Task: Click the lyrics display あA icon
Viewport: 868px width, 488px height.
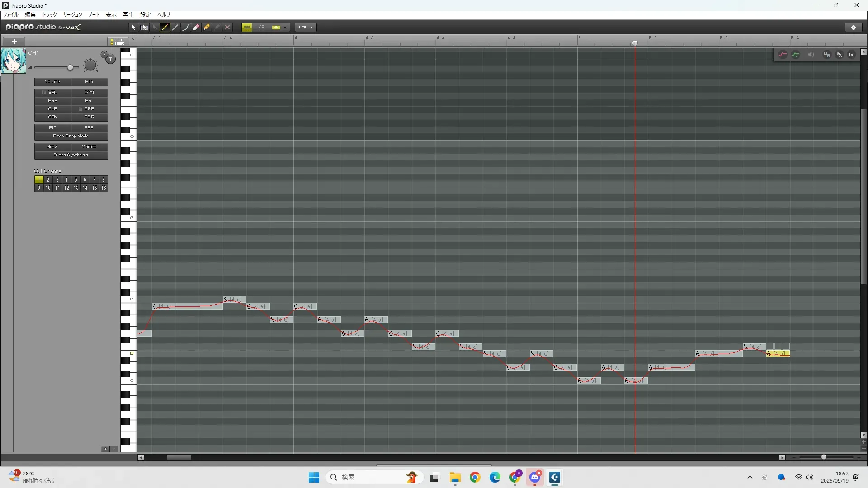Action: (839, 55)
